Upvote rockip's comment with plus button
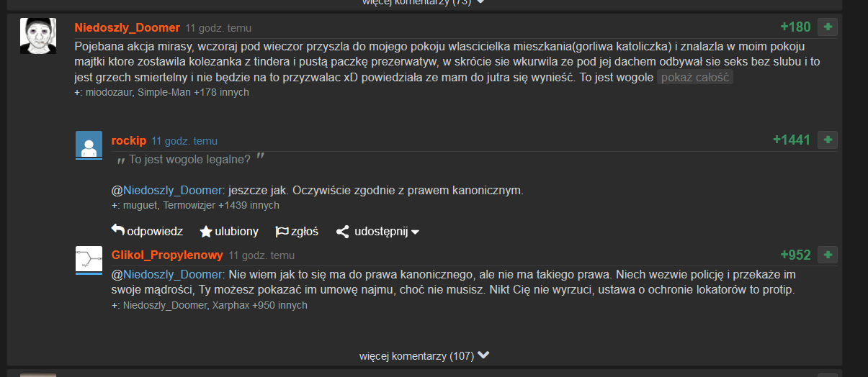 pyautogui.click(x=828, y=140)
